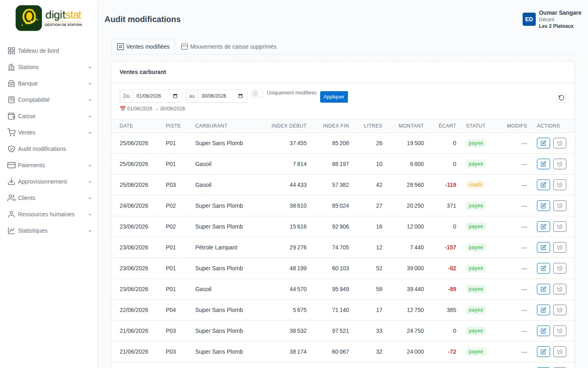The height and width of the screenshot is (368, 588).
Task: Open the Audit modifications sidebar item
Action: point(49,149)
